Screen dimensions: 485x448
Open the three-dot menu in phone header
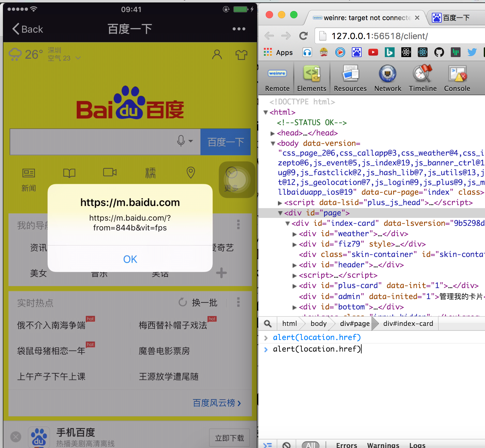click(x=239, y=29)
